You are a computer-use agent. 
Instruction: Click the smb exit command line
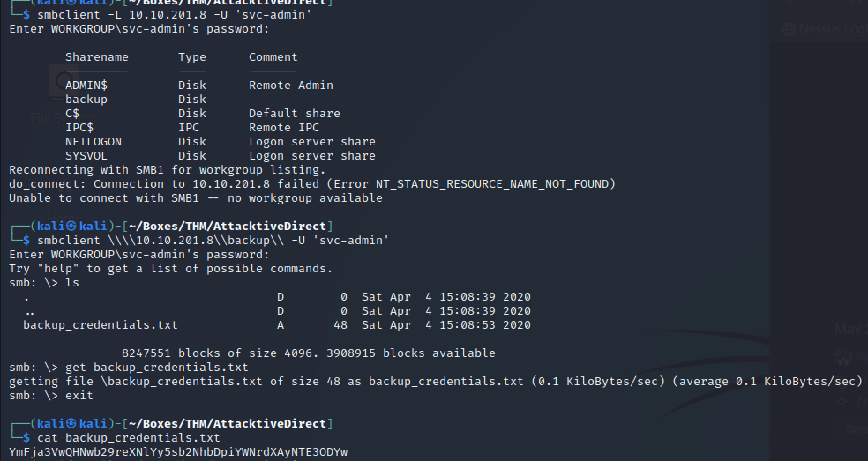coord(51,395)
